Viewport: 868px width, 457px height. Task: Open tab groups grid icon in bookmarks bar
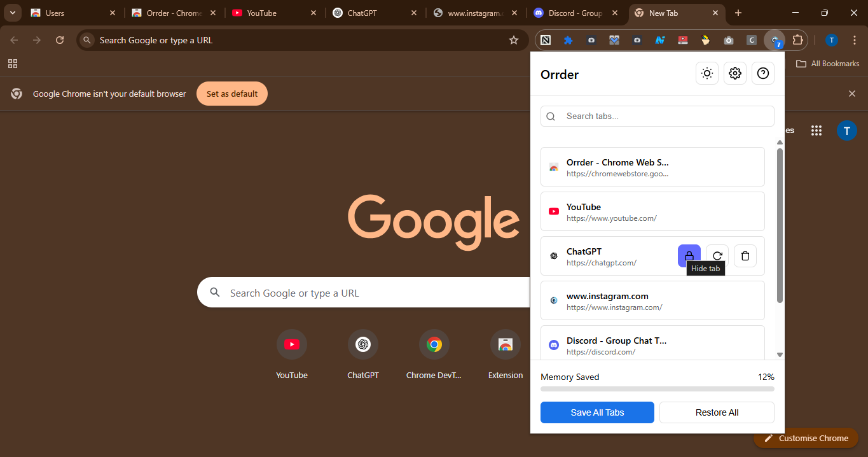pos(13,64)
